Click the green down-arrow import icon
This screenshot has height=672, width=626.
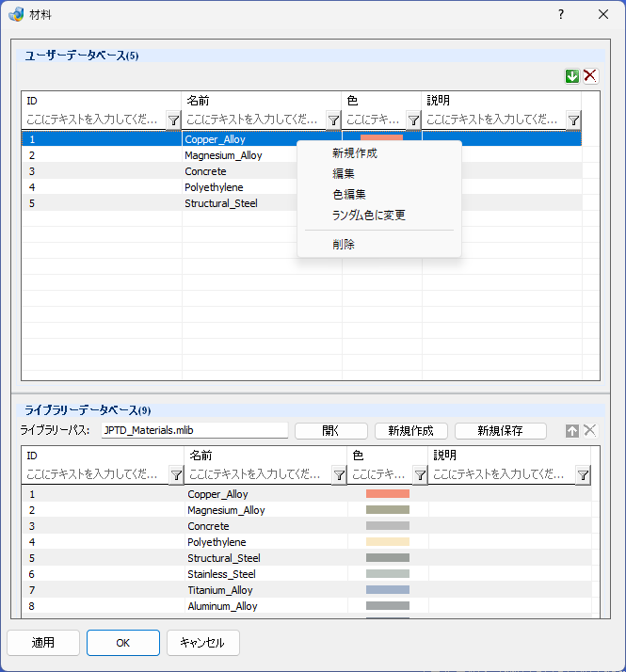click(x=572, y=76)
